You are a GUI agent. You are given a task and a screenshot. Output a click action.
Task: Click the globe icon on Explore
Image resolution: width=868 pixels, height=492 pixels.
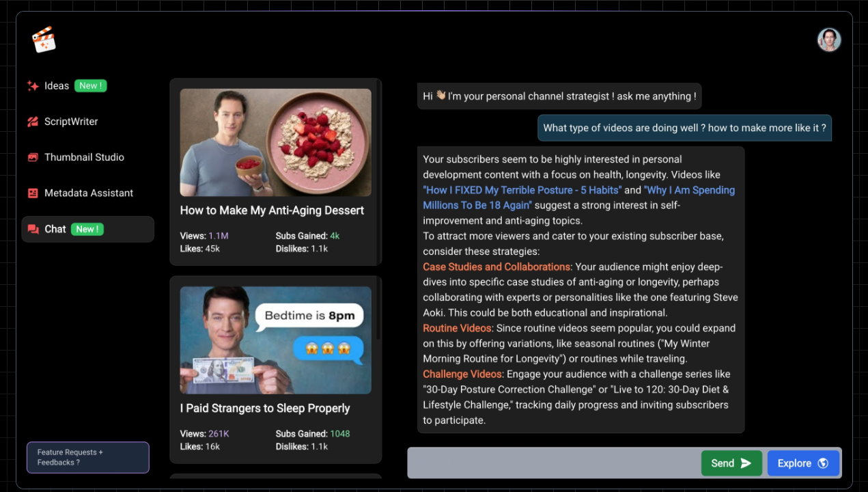click(x=823, y=463)
